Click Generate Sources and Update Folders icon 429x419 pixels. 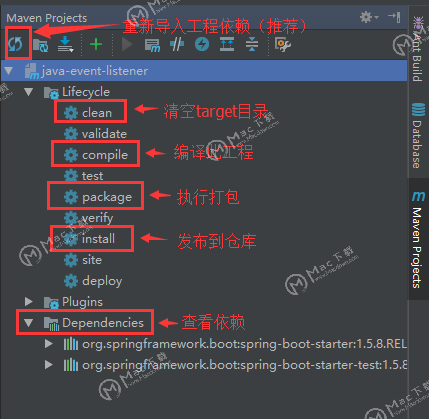tap(41, 45)
